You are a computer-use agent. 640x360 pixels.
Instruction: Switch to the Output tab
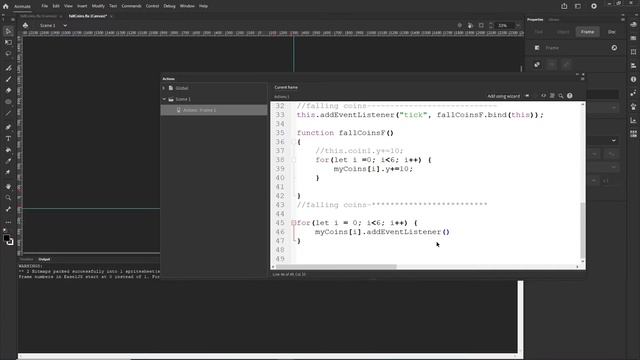(44, 259)
